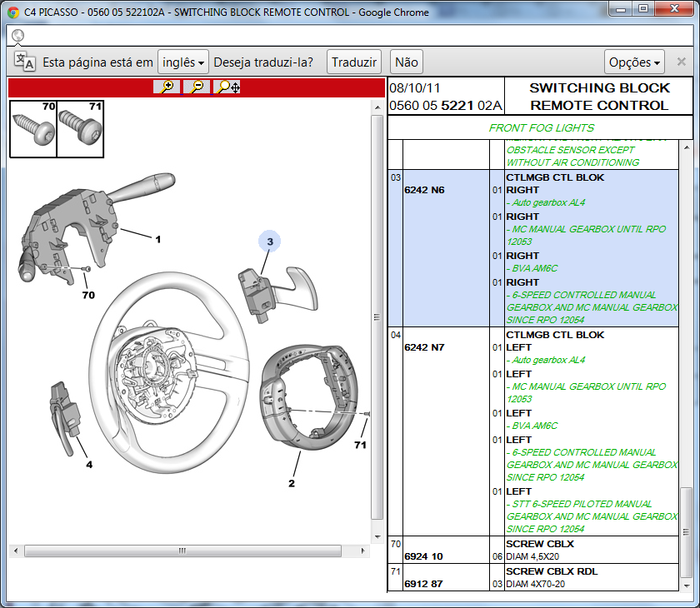This screenshot has width=700, height=608.
Task: Click the FRONT FOG LIGHTS heading
Action: point(541,128)
